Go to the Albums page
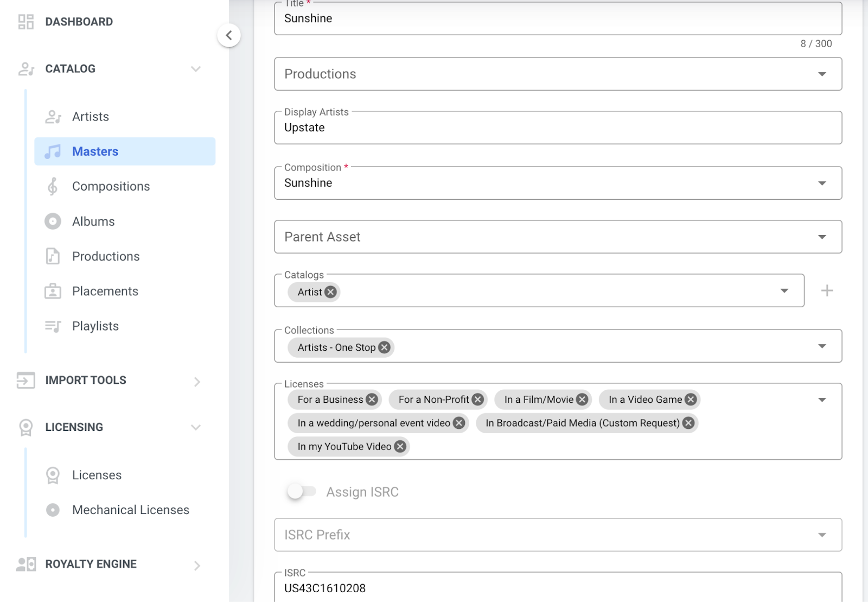Viewport: 868px width, 602px height. (x=93, y=221)
